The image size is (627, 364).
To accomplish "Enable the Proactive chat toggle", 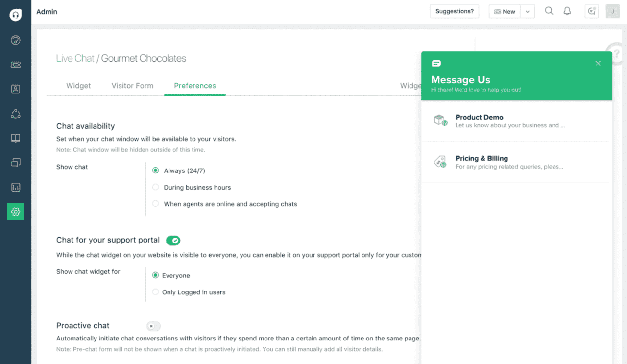I will click(x=153, y=326).
